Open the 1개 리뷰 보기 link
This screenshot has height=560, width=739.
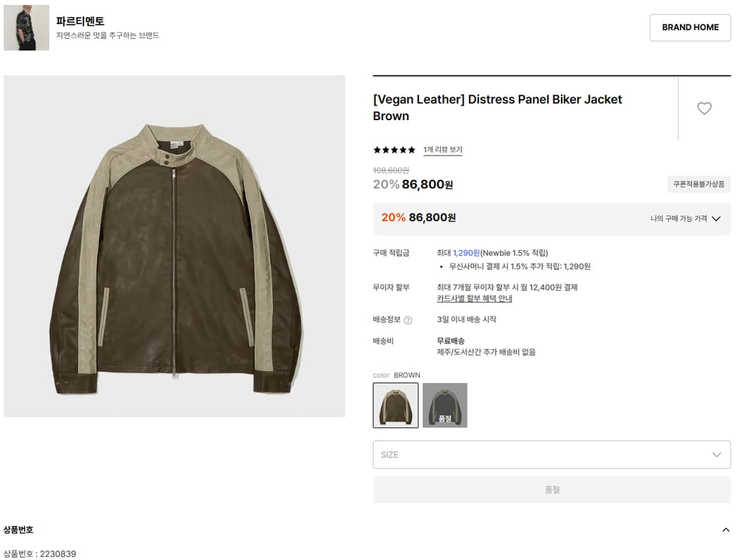443,150
